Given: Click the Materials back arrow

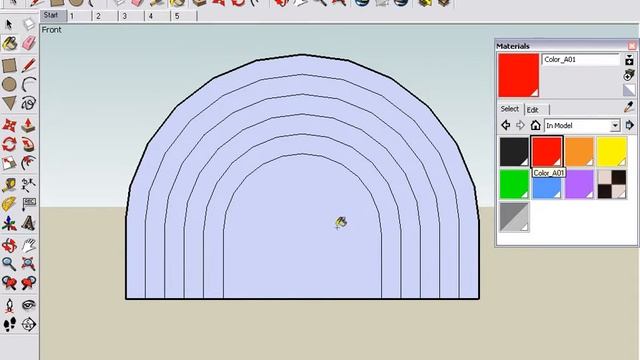Looking at the screenshot, I should point(506,125).
